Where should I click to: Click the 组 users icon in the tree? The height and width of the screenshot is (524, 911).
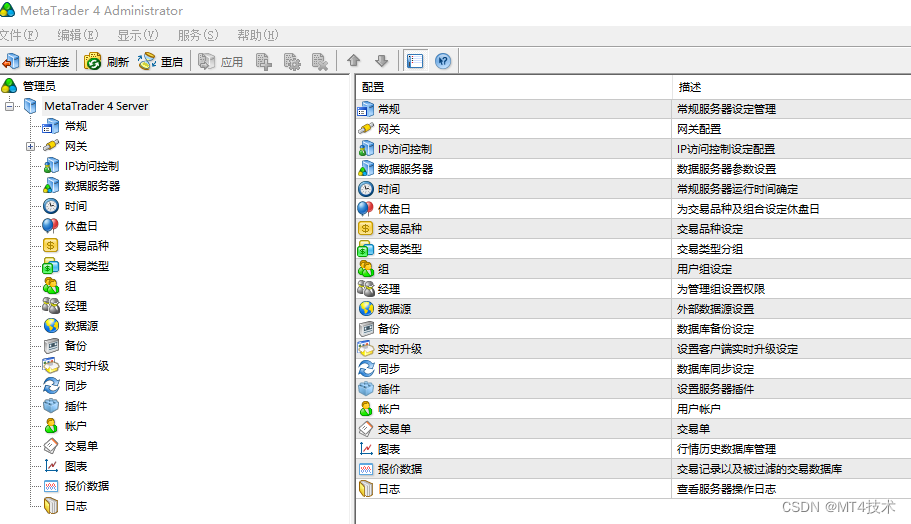click(x=51, y=286)
